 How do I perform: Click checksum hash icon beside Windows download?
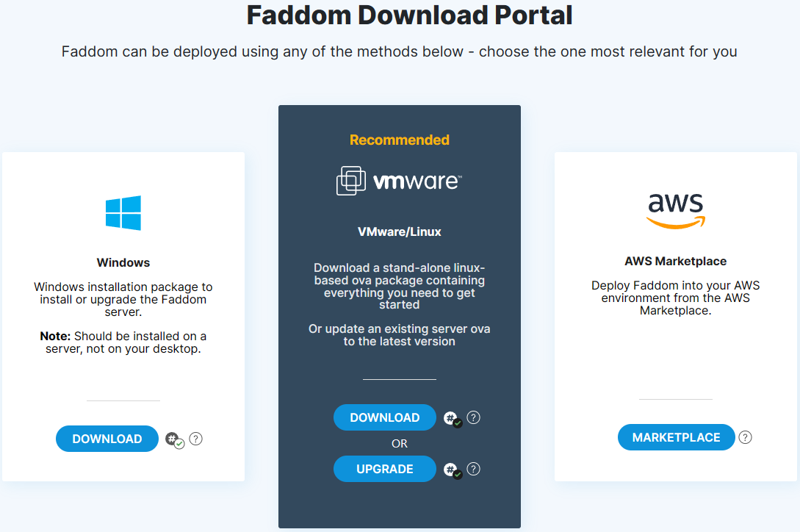coord(175,439)
